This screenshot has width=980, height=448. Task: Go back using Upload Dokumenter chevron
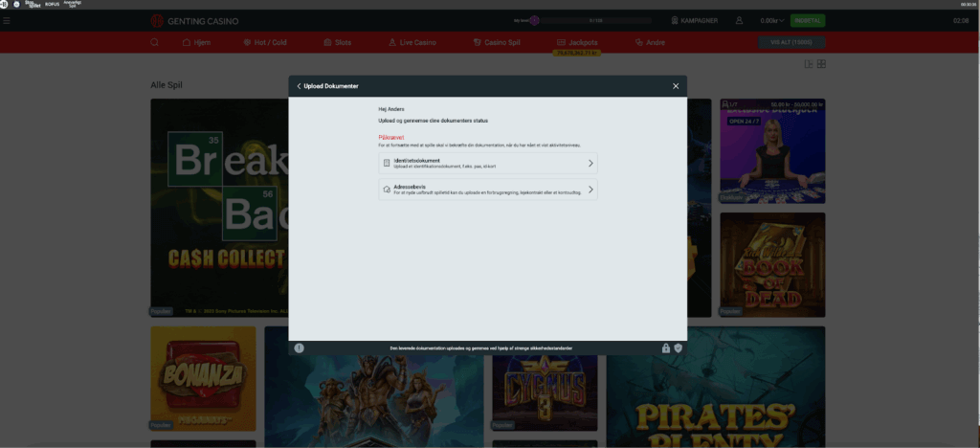coord(299,86)
